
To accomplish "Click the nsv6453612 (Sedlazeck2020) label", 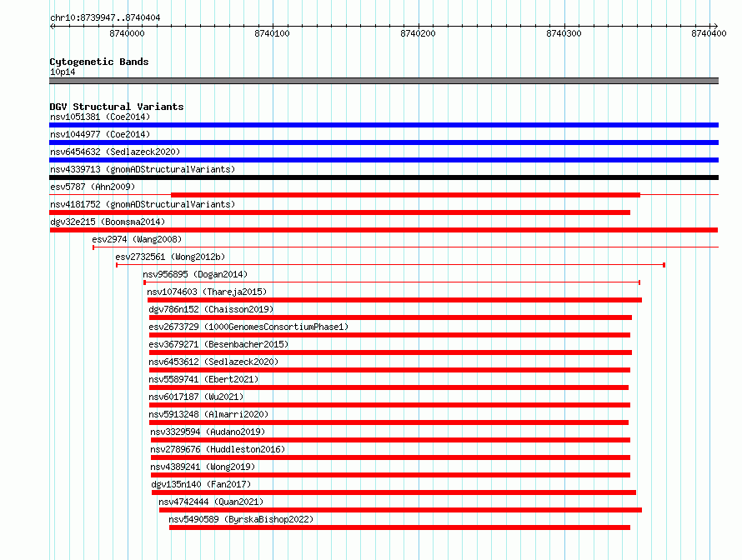I will point(213,362).
